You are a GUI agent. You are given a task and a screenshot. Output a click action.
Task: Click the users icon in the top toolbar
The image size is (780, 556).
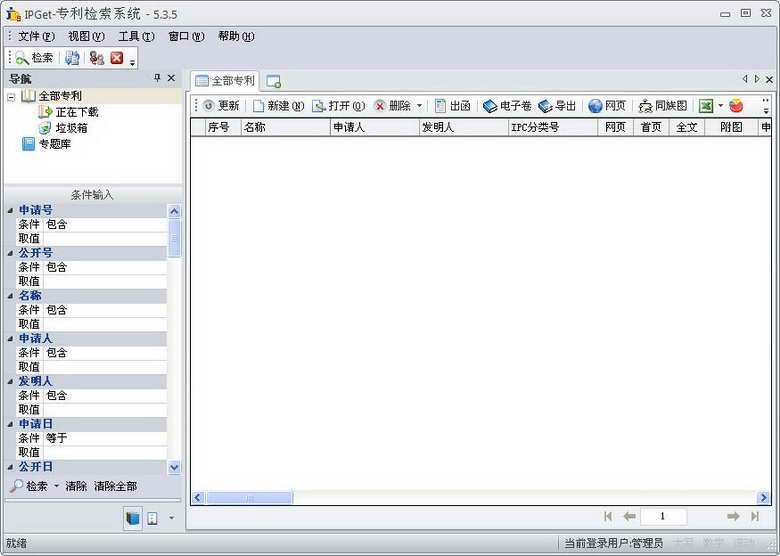(97, 58)
